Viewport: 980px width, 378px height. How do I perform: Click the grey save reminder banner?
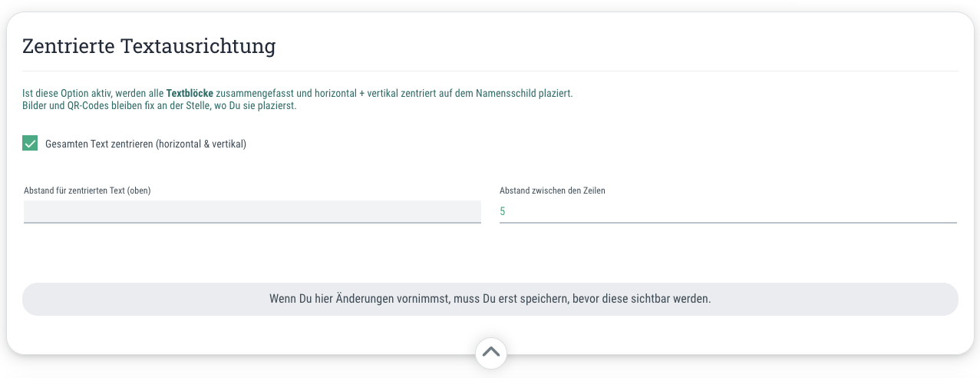tap(490, 299)
